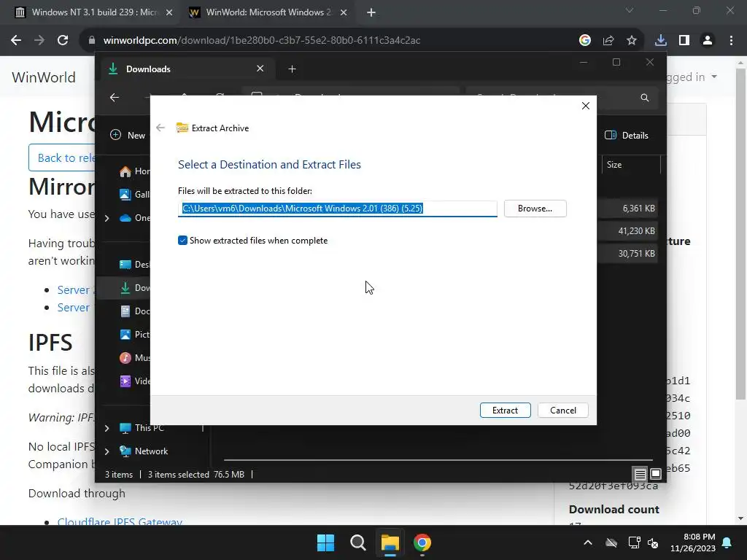
Task: Click the Back to release button on WinWorld
Action: [62, 157]
